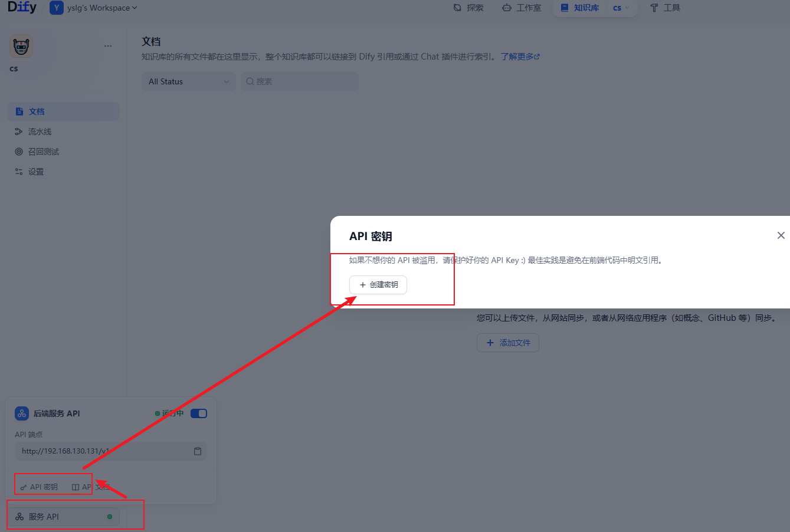
Task: Toggle the 后端服务 API switch
Action: tap(199, 413)
